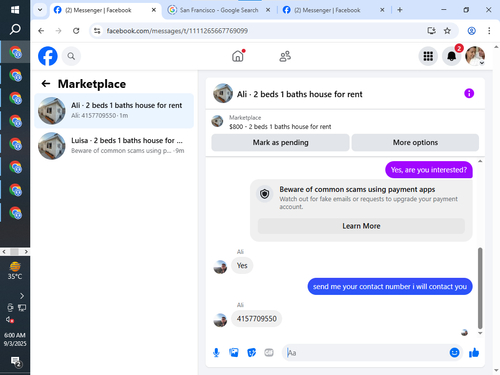Click the chat scroll down arrow
Image resolution: width=500 pixels, height=375 pixels.
click(480, 333)
